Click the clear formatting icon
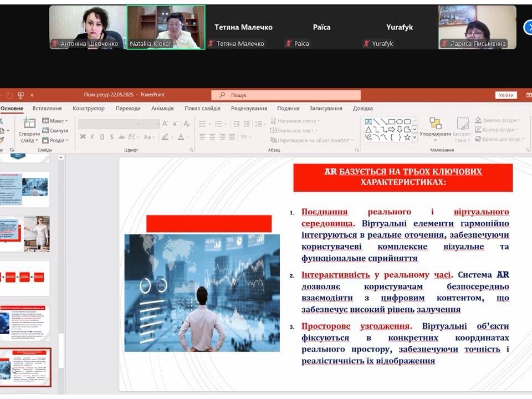Screen dimensions: 532x399 click(x=187, y=124)
